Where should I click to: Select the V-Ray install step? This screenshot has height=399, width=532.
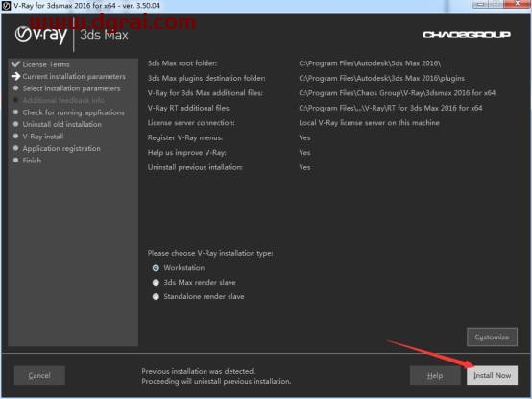(43, 137)
